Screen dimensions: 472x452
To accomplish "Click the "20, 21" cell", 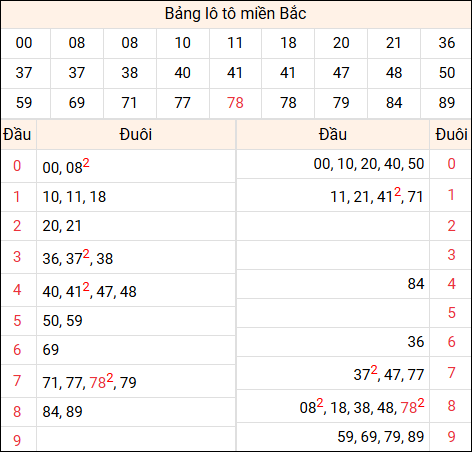I will (x=136, y=226).
